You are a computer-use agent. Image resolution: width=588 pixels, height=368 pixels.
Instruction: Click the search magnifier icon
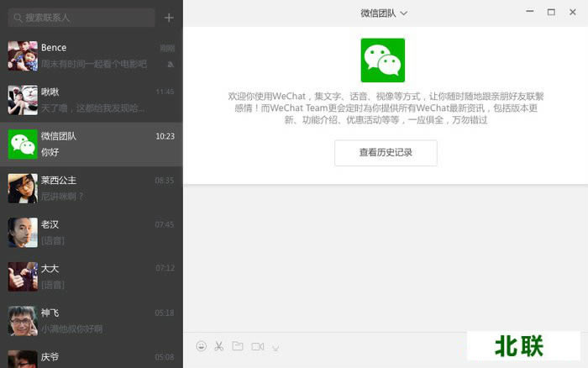[16, 17]
